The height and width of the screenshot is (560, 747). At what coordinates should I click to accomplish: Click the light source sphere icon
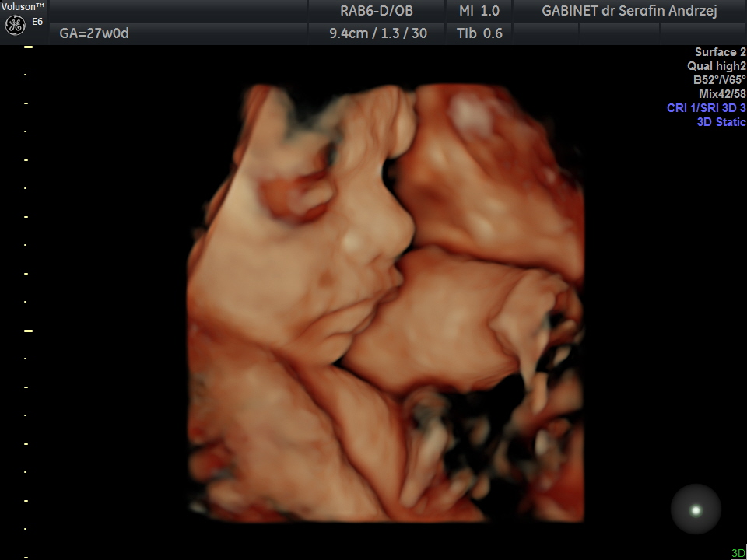pyautogui.click(x=696, y=510)
